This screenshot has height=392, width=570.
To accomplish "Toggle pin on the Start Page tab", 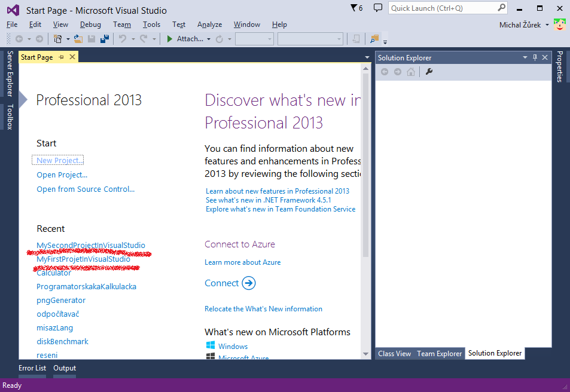I will [61, 57].
